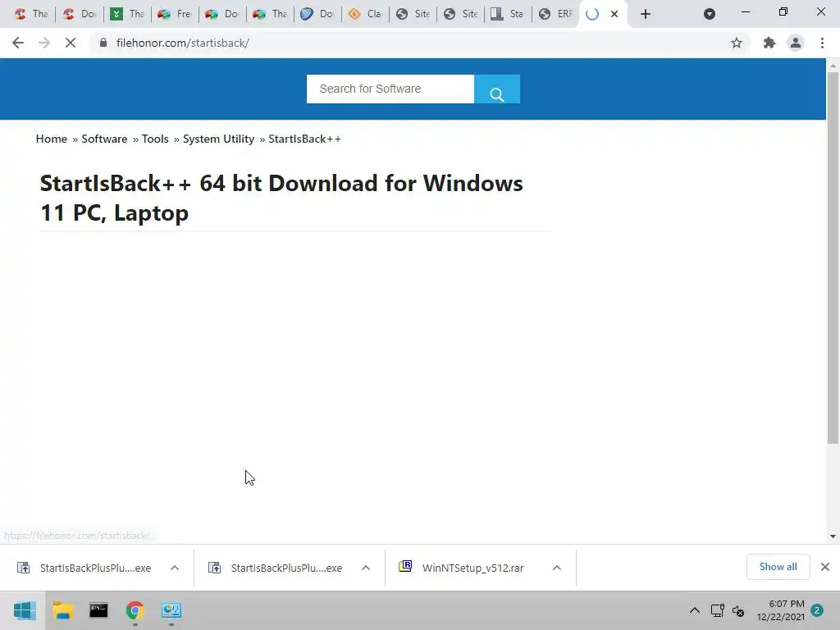Click the muted volume tray icon
Screen dimensions: 840x630
pyautogui.click(x=738, y=610)
